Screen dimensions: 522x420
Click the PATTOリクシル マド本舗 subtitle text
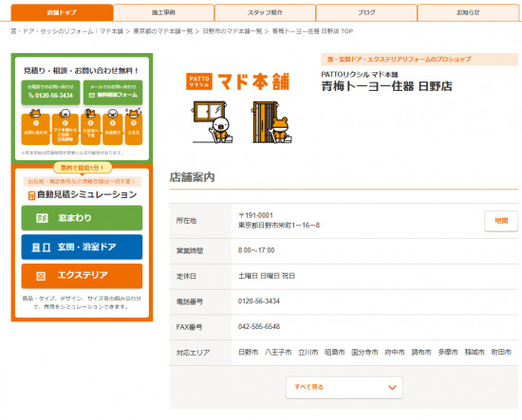pyautogui.click(x=360, y=75)
